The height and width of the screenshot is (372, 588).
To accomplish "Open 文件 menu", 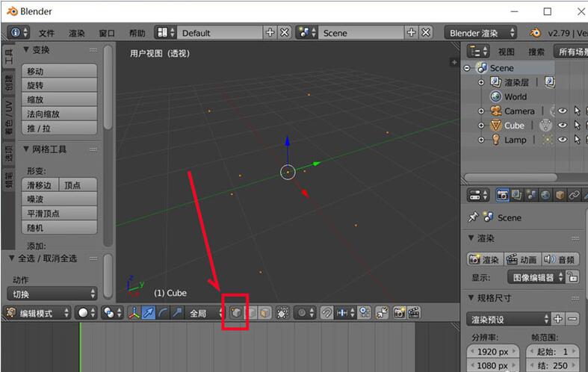I will pyautogui.click(x=46, y=33).
